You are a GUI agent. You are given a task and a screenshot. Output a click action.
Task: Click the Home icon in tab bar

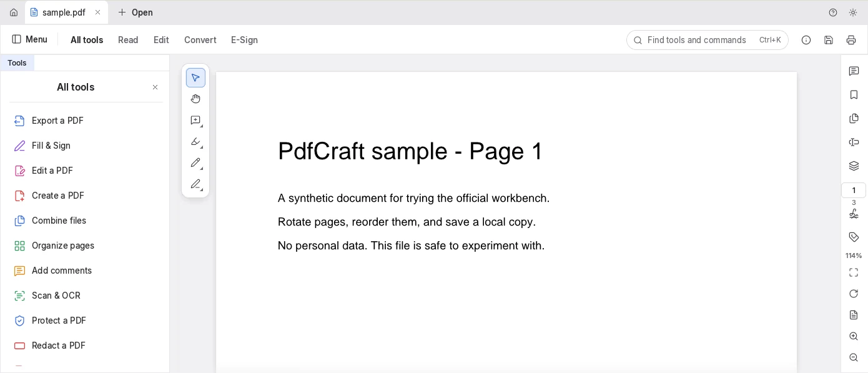14,12
